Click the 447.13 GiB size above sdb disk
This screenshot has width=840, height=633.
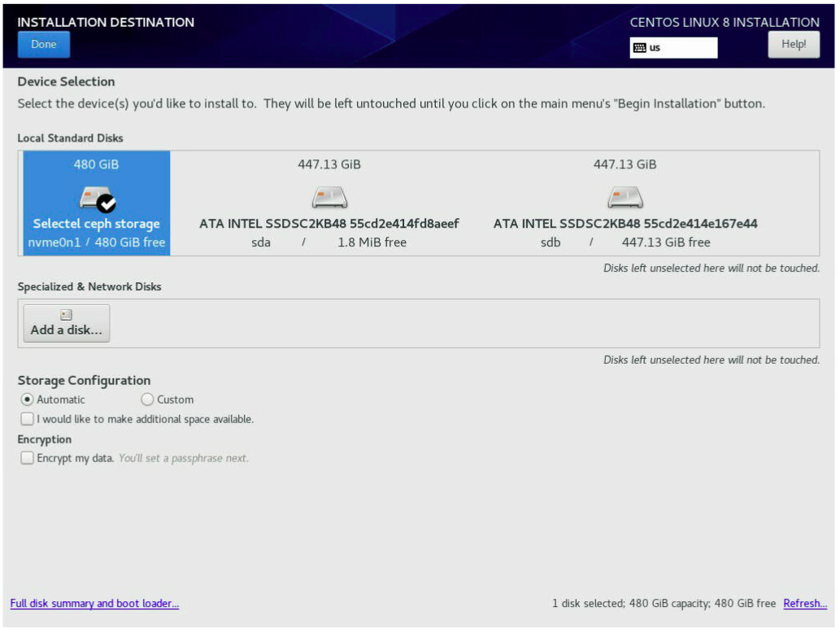click(x=625, y=164)
